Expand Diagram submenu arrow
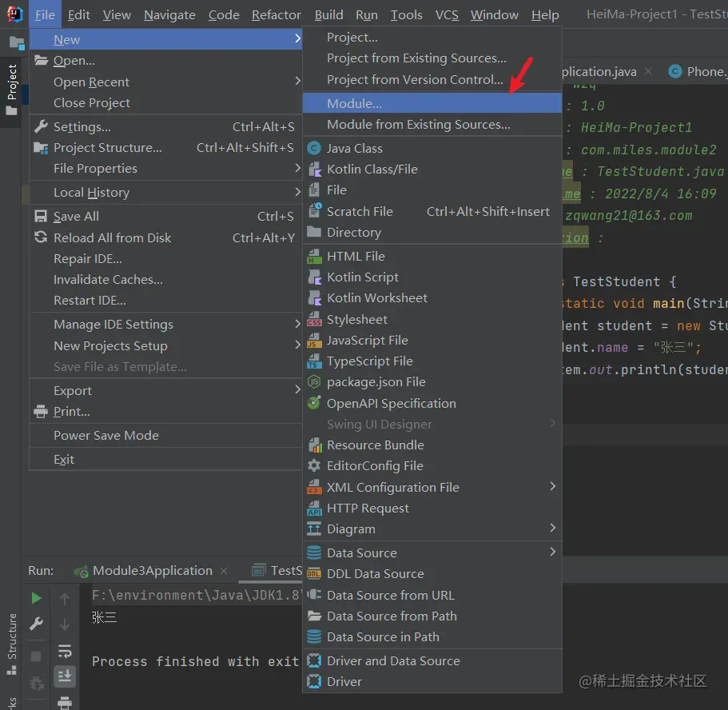The image size is (728, 710). (x=552, y=528)
